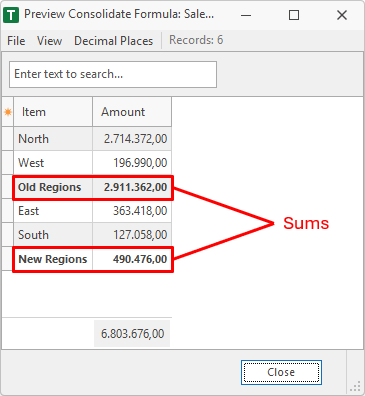Click the footer total 6.803.676,00
The height and width of the screenshot is (396, 365).
[132, 333]
